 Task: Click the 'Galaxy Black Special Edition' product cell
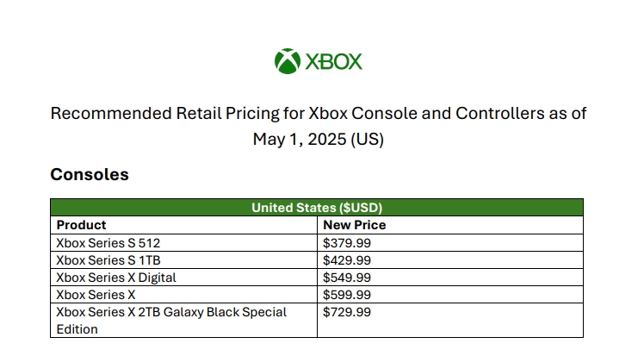tap(171, 320)
